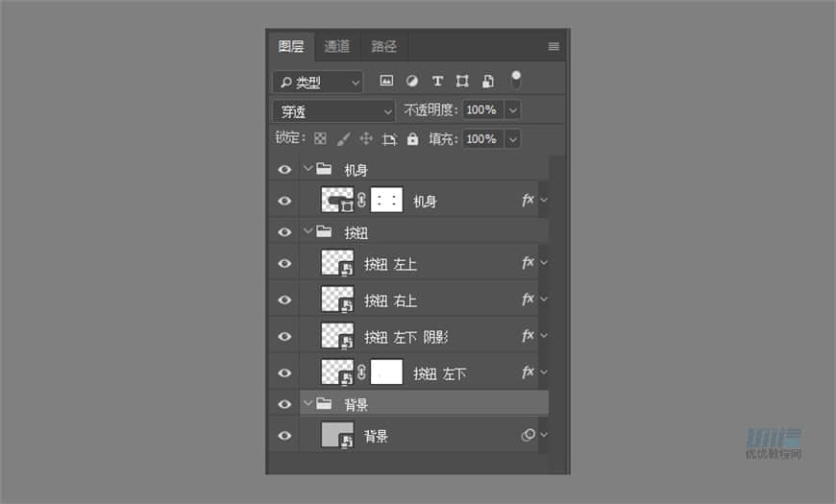Select the 机身 layer shape thumbnail

337,200
